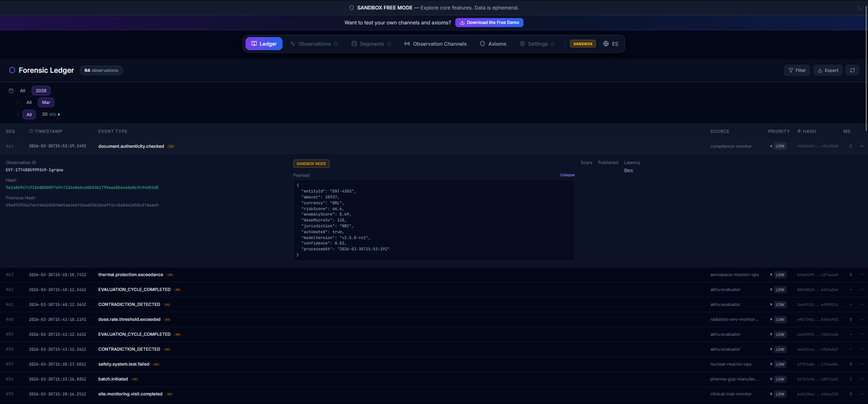Viewport: 868px width, 404px height.
Task: Click the SB badge beside site.monitoring.visit.completed
Action: click(x=170, y=394)
